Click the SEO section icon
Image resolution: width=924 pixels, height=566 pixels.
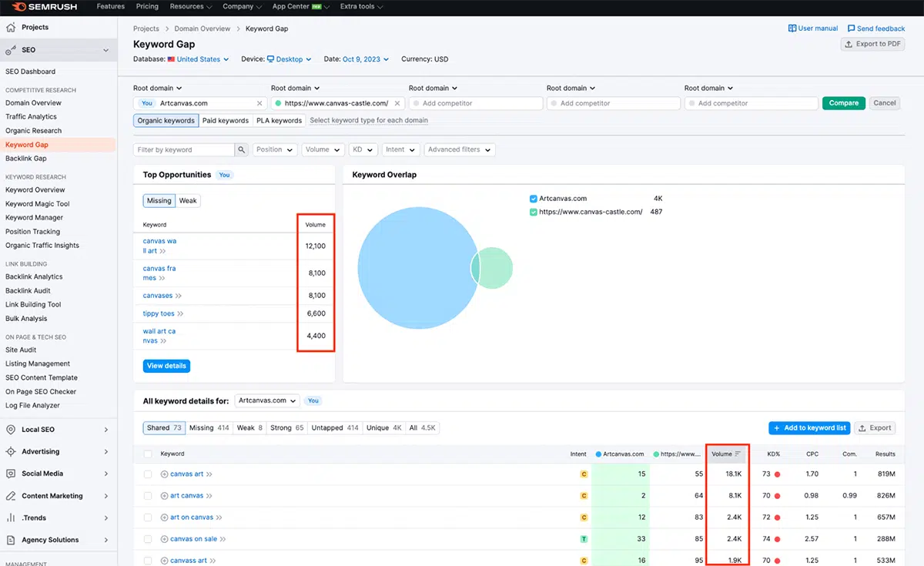click(x=11, y=50)
